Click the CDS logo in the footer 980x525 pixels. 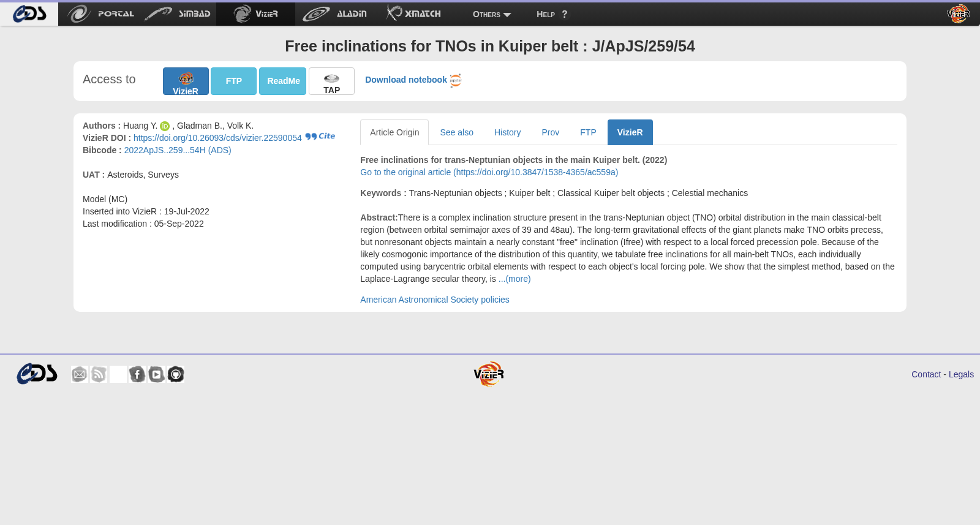[37, 374]
